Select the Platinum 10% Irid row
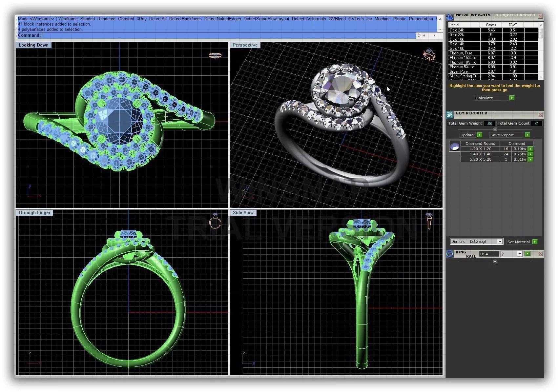Image resolution: width=558 pixels, height=392 pixels. (x=493, y=62)
